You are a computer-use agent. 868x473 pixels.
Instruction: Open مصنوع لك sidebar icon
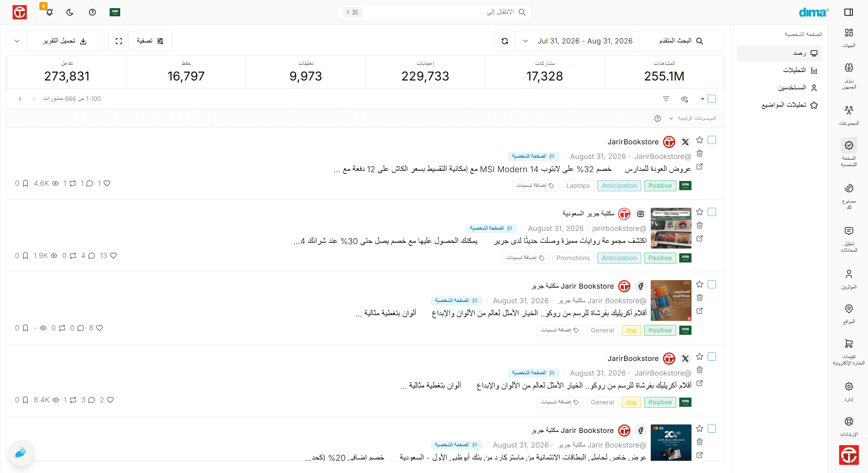coord(849,188)
